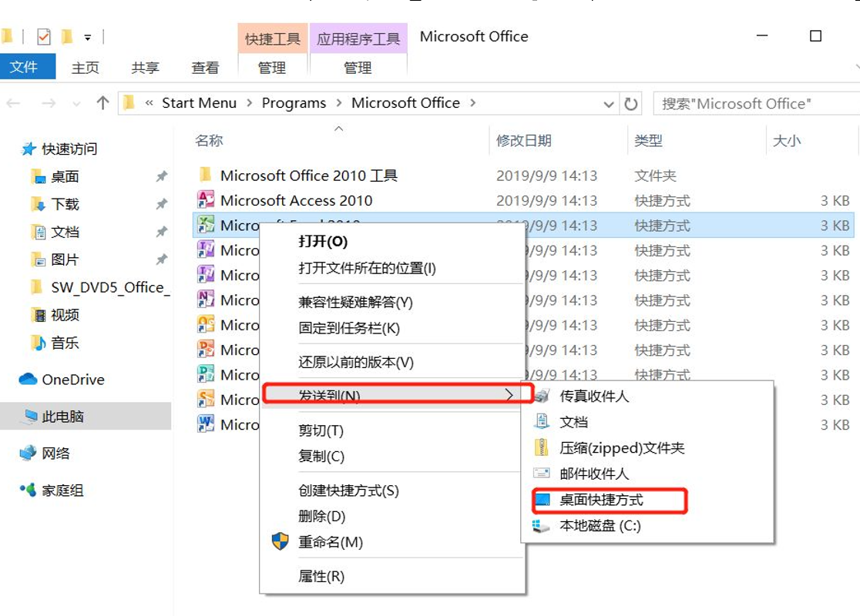The width and height of the screenshot is (860, 616).
Task: Open the recent locations dropdown arrow
Action: [76, 104]
